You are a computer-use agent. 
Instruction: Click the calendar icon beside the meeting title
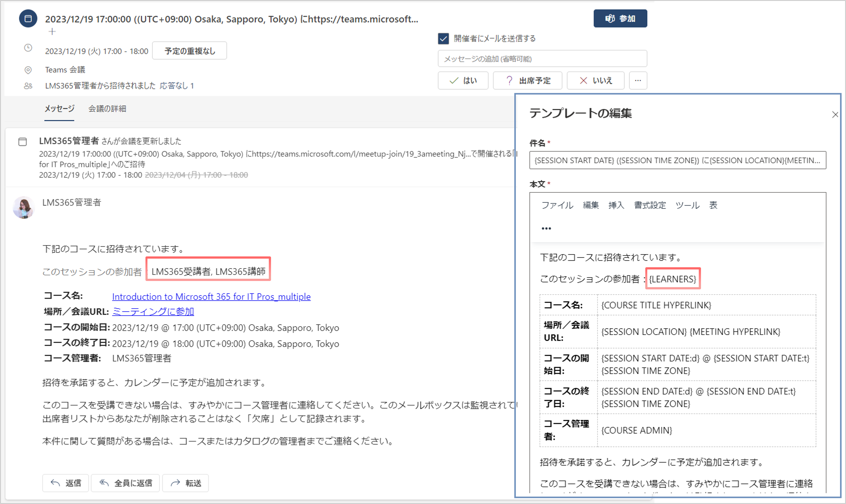28,18
